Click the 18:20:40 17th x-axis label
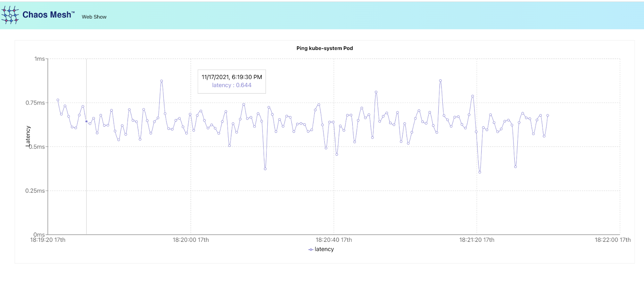 click(x=334, y=240)
